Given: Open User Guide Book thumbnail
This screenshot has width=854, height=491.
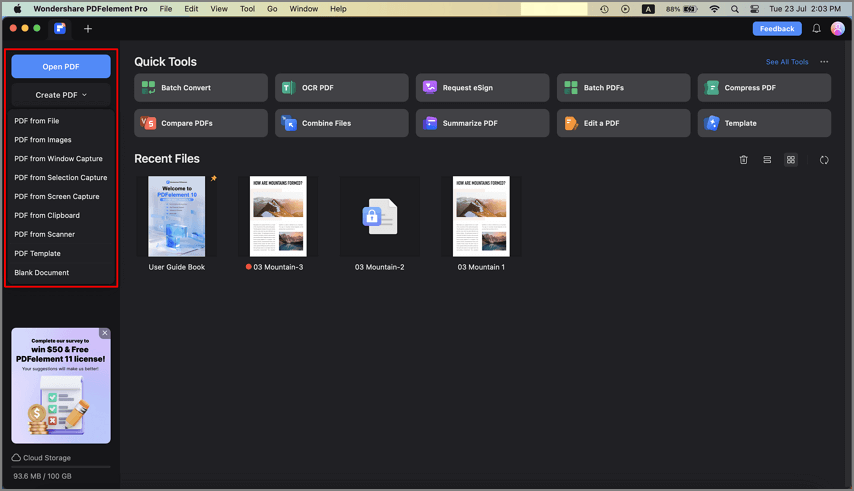Looking at the screenshot, I should 177,216.
